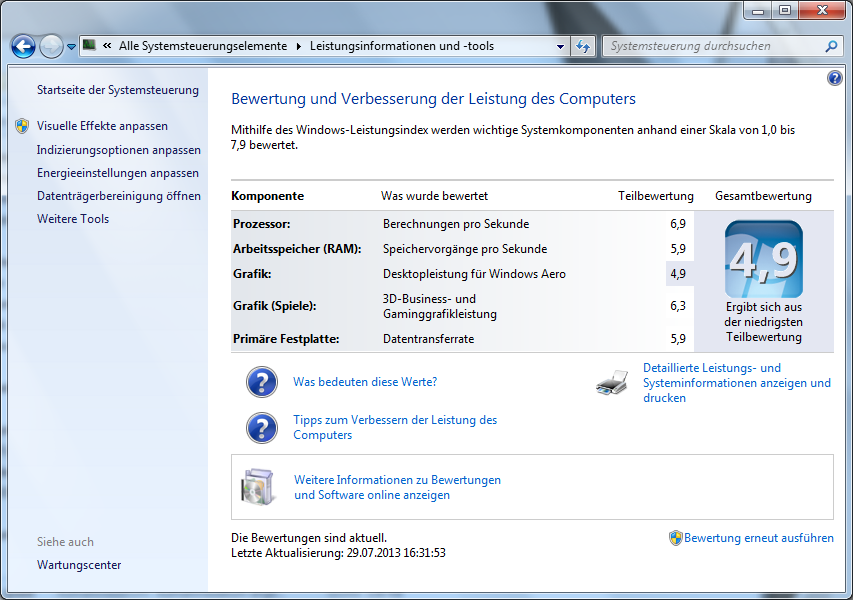This screenshot has height=600, width=853.
Task: Click the forward navigation arrow
Action: click(51, 46)
